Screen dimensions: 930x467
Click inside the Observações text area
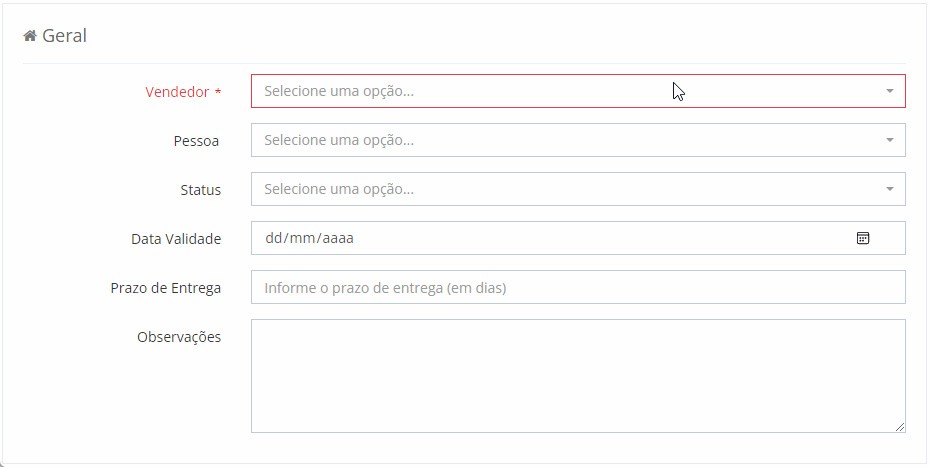tap(578, 375)
